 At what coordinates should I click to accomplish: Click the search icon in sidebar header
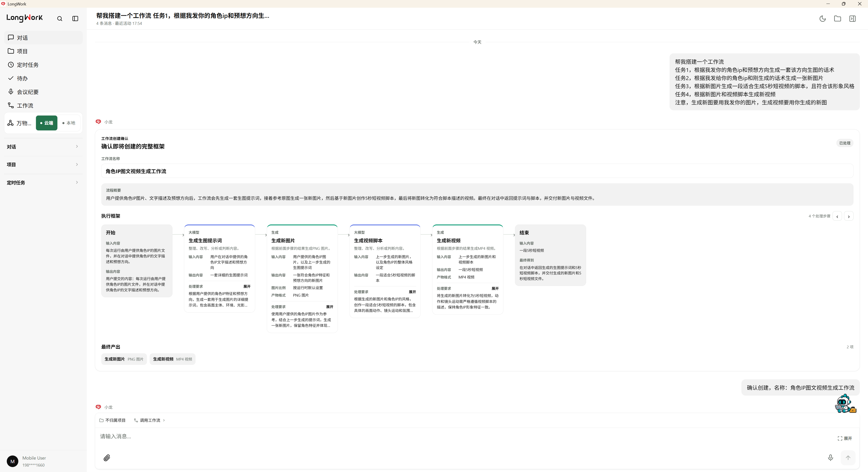60,19
